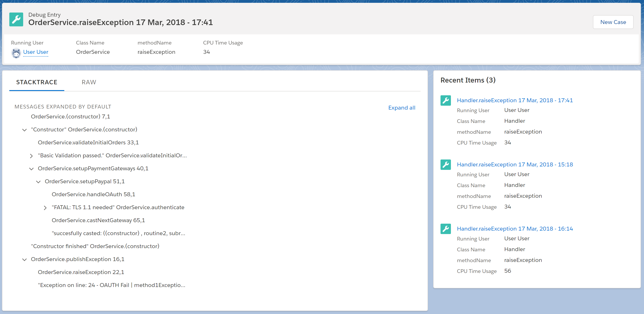Click wrench icon beside 17:41 recent item

pos(445,100)
